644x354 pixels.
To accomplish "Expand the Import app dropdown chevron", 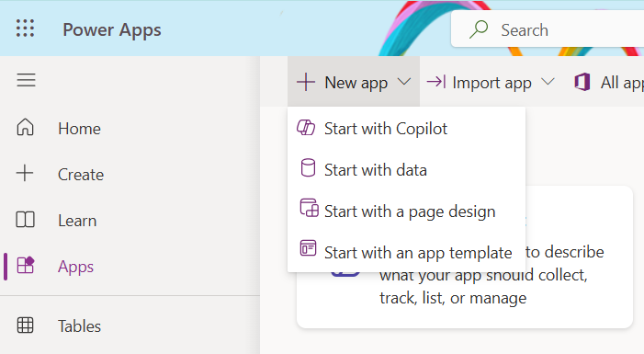I will (x=548, y=82).
